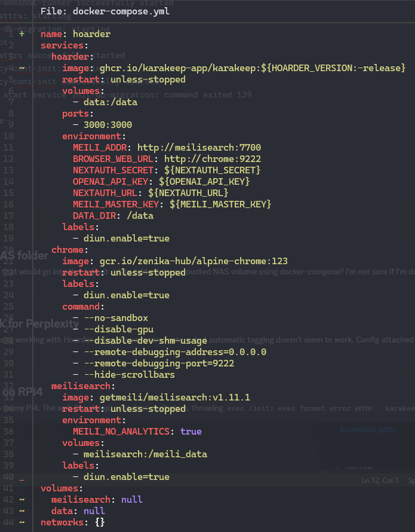Click the MEILI_ADDR variable name
The image size is (415, 532).
[x=100, y=148]
